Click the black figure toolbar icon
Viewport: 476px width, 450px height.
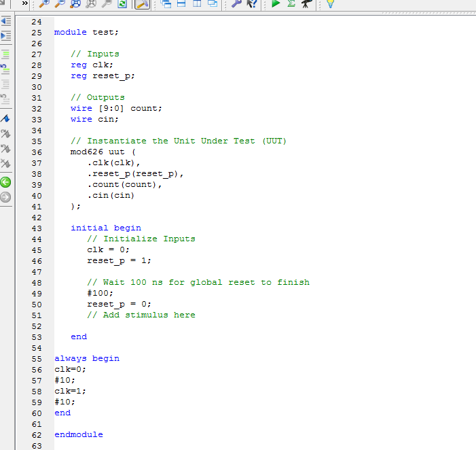point(306,3)
